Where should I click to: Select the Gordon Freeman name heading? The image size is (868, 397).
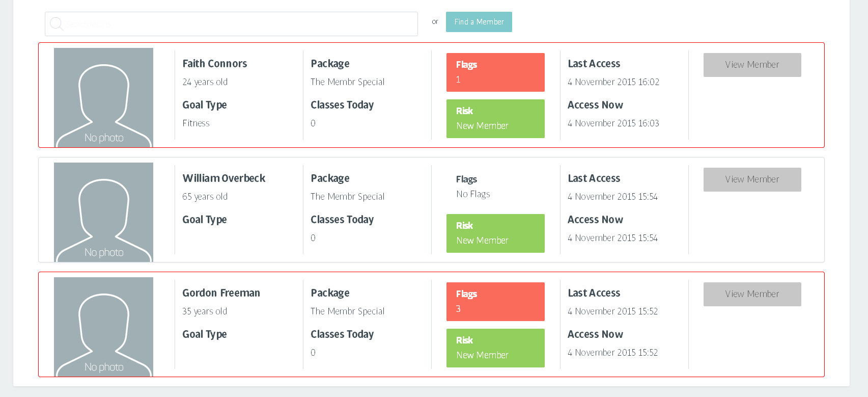(221, 293)
